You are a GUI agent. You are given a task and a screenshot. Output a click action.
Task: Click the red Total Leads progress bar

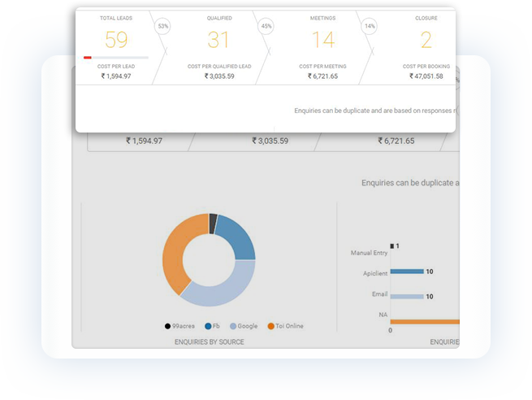pyautogui.click(x=88, y=58)
